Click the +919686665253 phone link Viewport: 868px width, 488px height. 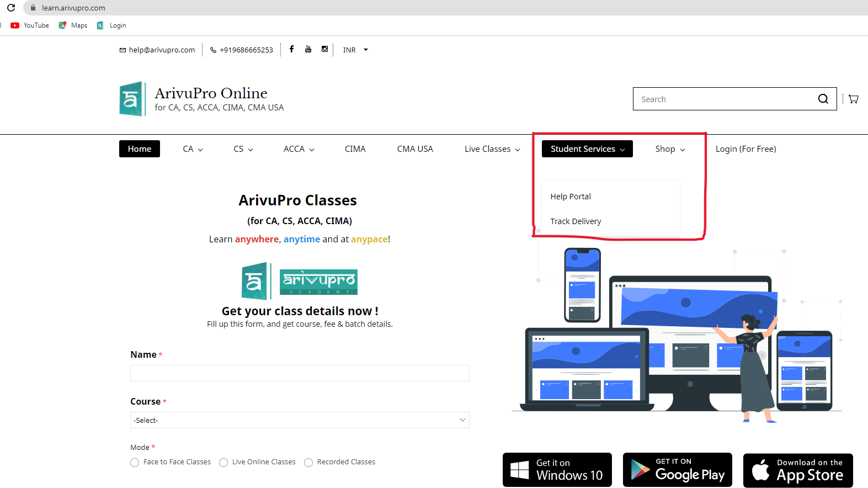[246, 50]
